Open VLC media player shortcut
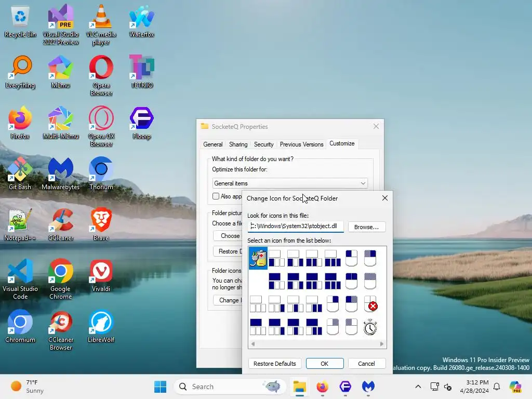 pos(101,25)
